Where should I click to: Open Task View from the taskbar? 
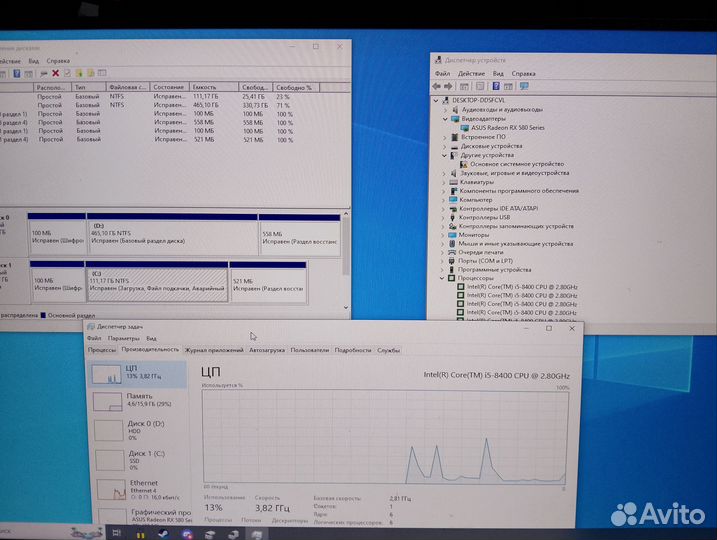(117, 533)
